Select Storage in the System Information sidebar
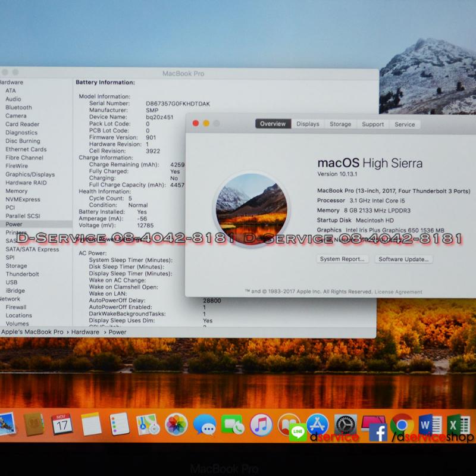 point(17,266)
